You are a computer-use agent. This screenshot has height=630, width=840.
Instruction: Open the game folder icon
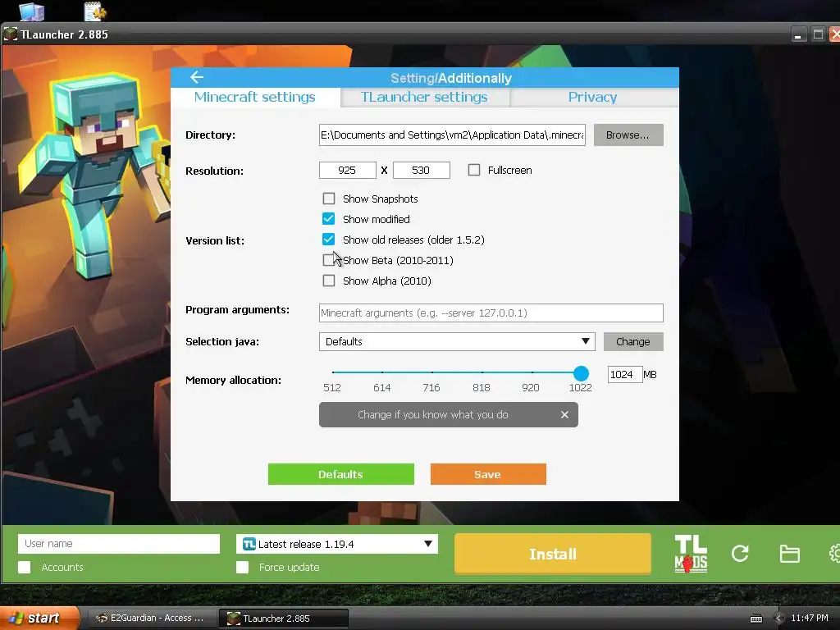pyautogui.click(x=789, y=554)
